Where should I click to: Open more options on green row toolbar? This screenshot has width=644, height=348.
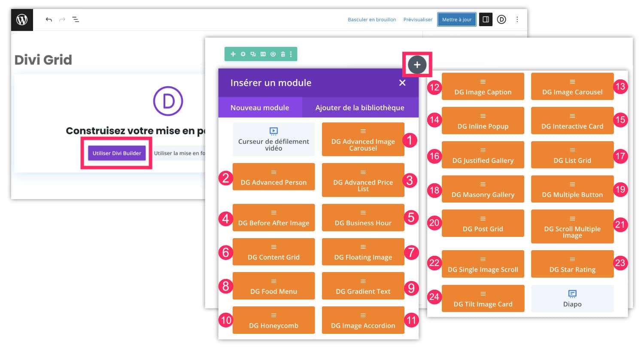click(x=291, y=54)
